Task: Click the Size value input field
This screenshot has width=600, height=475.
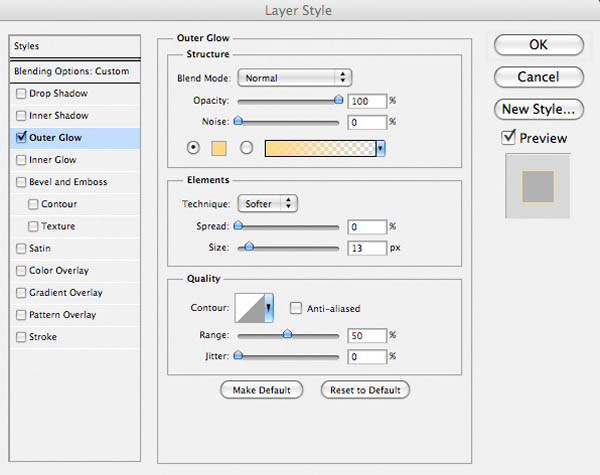Action: [367, 248]
